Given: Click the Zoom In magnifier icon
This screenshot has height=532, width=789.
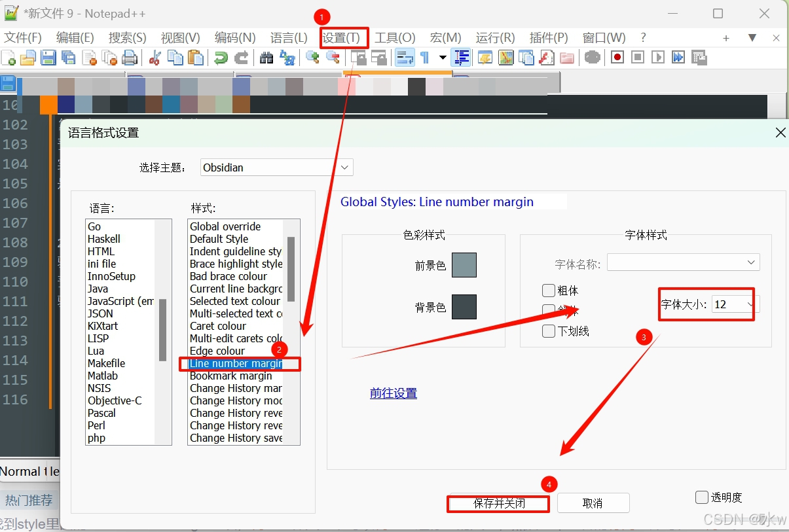Looking at the screenshot, I should click(x=313, y=58).
